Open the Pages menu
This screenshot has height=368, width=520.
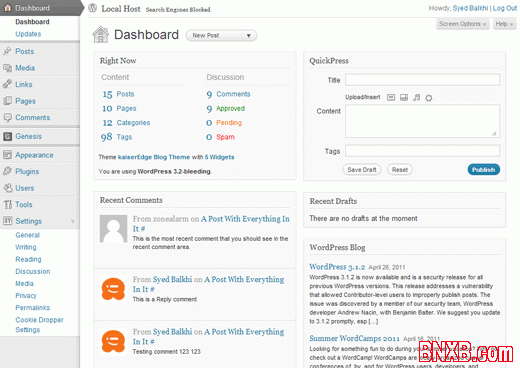[x=25, y=101]
